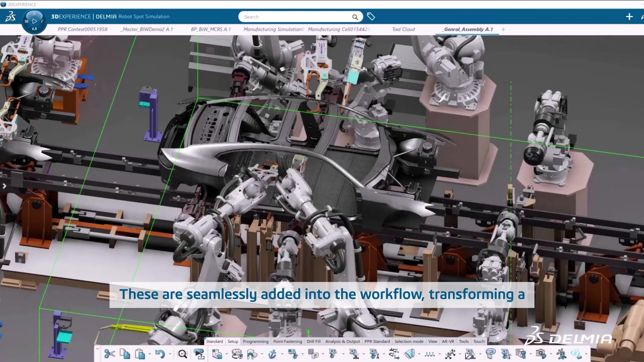Expand the left side panel arrow
Viewport: 644px width, 362px height.
(4, 186)
